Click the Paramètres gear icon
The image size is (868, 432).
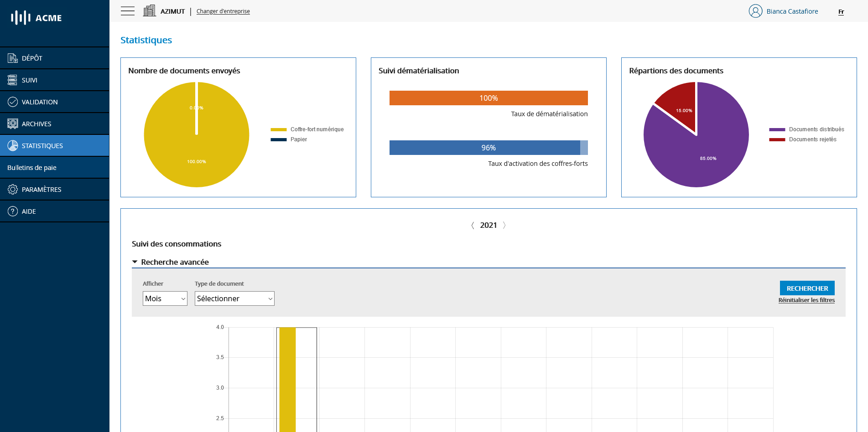pyautogui.click(x=13, y=189)
